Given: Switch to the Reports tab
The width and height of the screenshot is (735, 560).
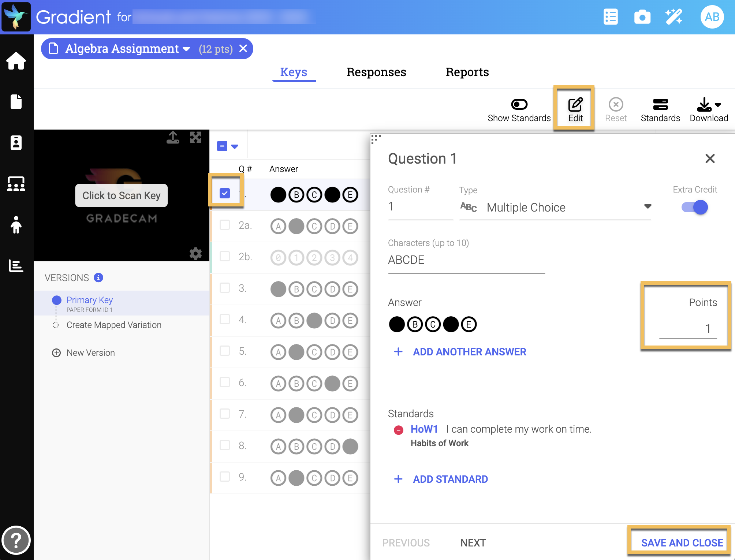Looking at the screenshot, I should 467,72.
